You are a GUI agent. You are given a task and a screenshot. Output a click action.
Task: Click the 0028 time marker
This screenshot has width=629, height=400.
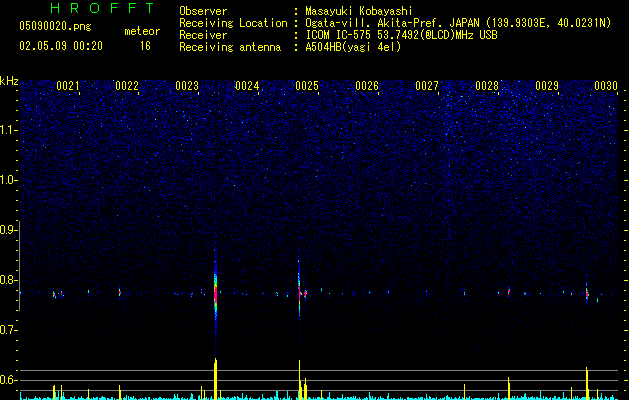487,86
